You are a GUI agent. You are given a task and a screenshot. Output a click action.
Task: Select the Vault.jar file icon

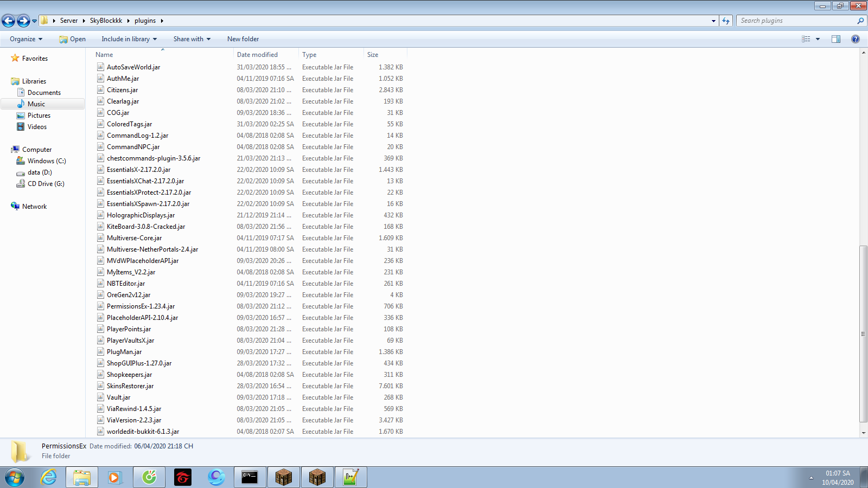pos(100,397)
